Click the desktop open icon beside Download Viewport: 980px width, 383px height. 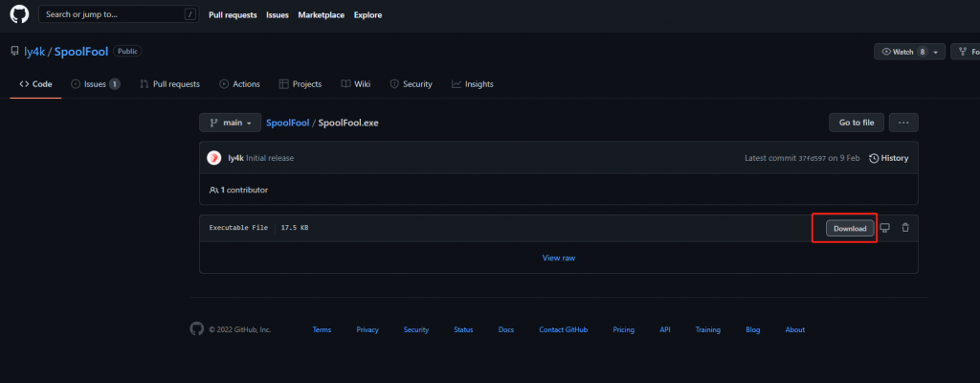(x=885, y=228)
